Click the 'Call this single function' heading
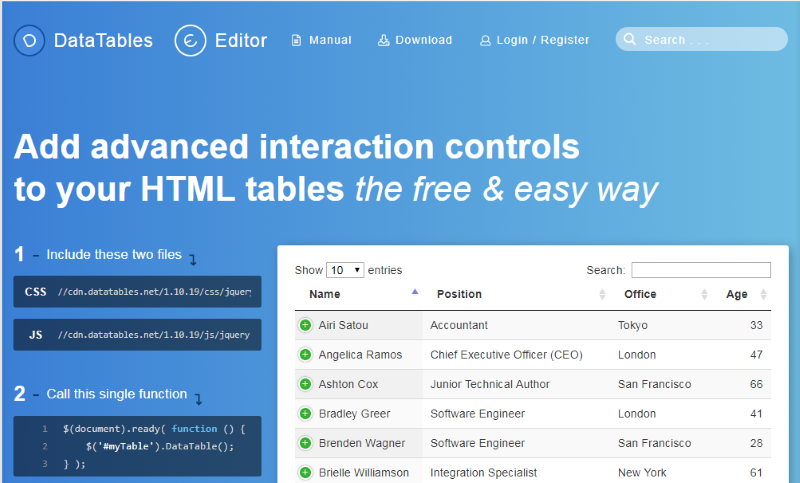The width and height of the screenshot is (800, 483). (117, 394)
